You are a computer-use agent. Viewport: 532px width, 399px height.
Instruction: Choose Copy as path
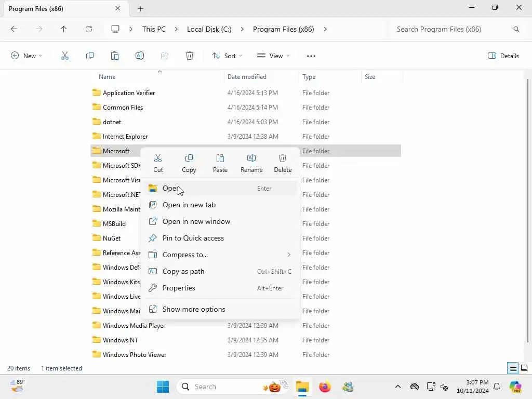(221, 271)
